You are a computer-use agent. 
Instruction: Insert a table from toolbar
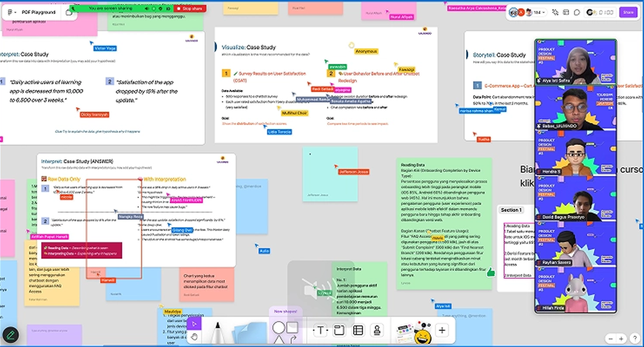tap(358, 330)
